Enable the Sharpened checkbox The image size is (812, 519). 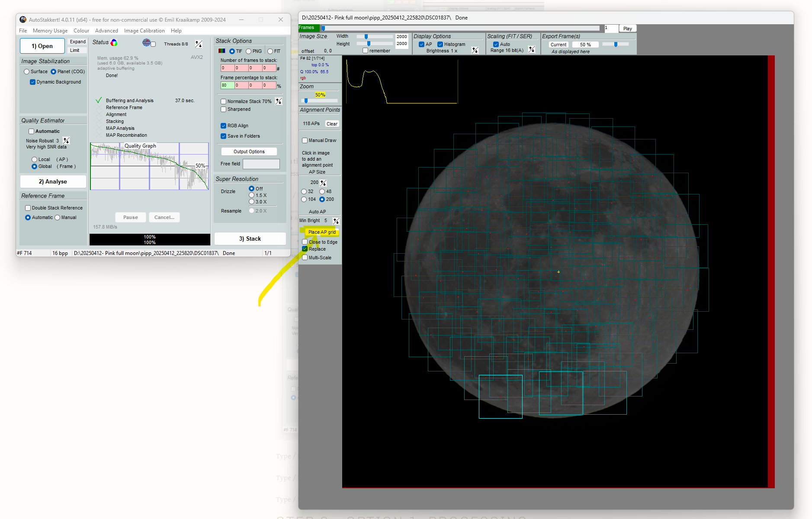coord(224,109)
